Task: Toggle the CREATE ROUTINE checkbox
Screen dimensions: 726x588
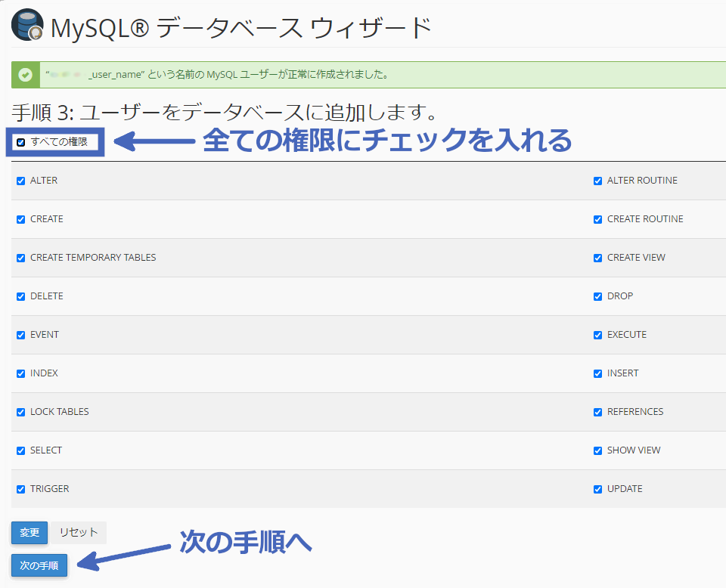Action: click(597, 219)
